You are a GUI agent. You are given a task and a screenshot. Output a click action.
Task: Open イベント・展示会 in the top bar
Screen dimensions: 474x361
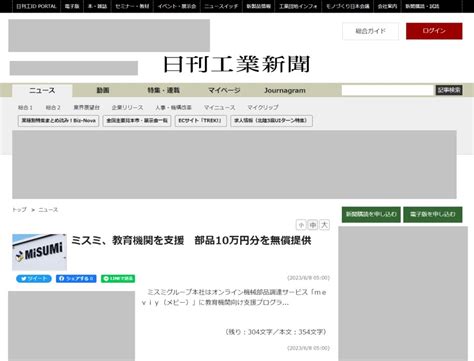click(x=177, y=6)
